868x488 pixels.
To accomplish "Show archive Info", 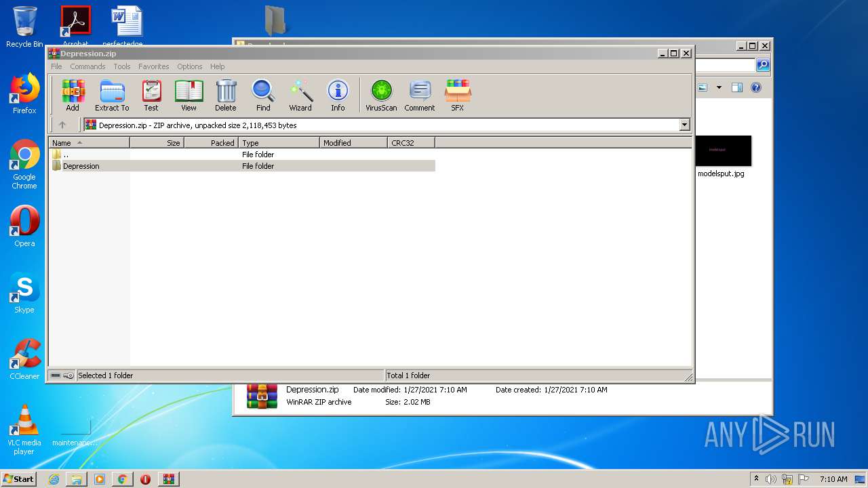I will coord(338,95).
